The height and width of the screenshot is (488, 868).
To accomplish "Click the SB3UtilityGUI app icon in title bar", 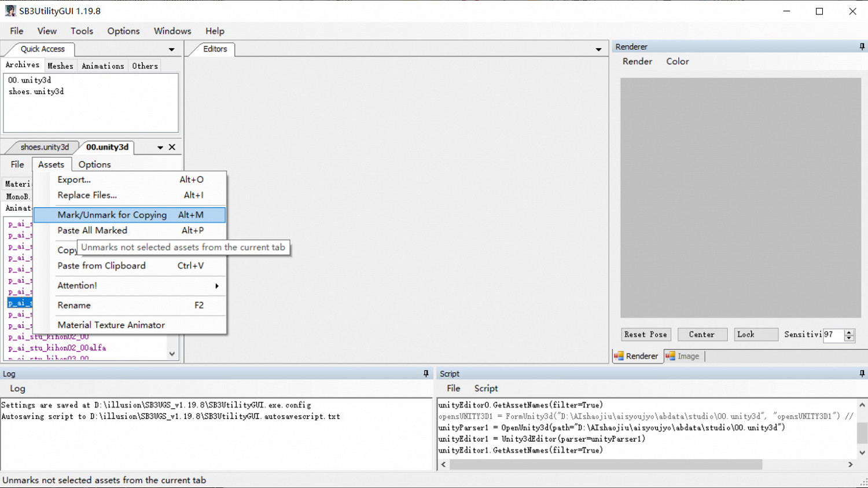I will point(10,11).
